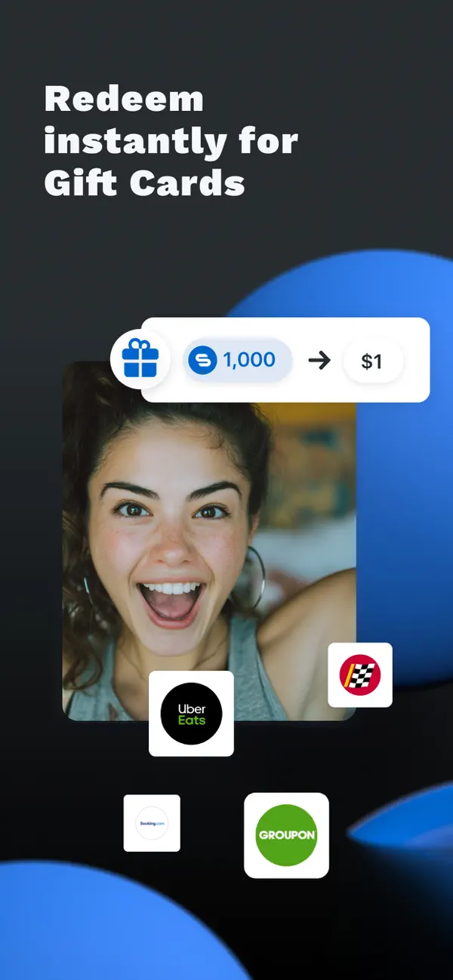453x980 pixels.
Task: Tap the blue S coin icon
Action: click(202, 361)
